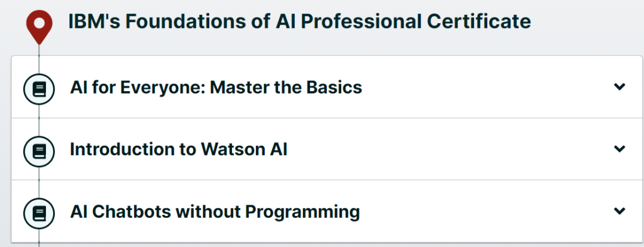The width and height of the screenshot is (644, 247).
Task: Open the AI Chatbots without Programming course title
Action: pyautogui.click(x=215, y=212)
